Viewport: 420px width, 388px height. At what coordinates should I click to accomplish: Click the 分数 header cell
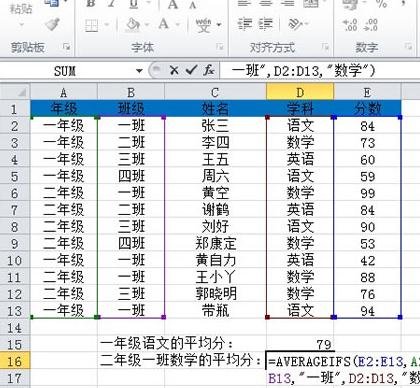tap(367, 109)
